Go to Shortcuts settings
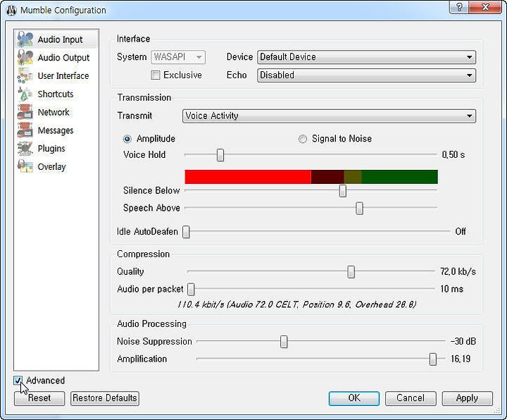This screenshot has height=420, width=507. tap(56, 94)
